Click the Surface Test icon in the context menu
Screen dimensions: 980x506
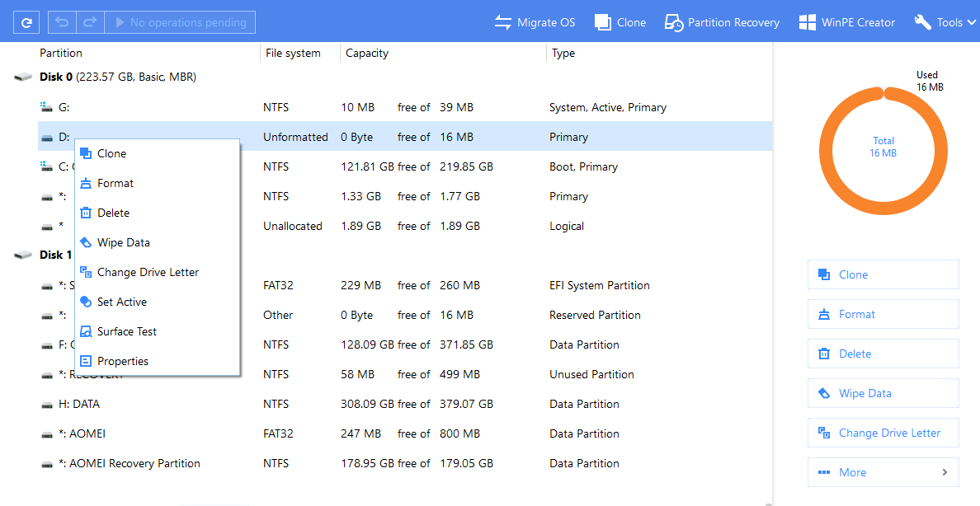pyautogui.click(x=87, y=332)
